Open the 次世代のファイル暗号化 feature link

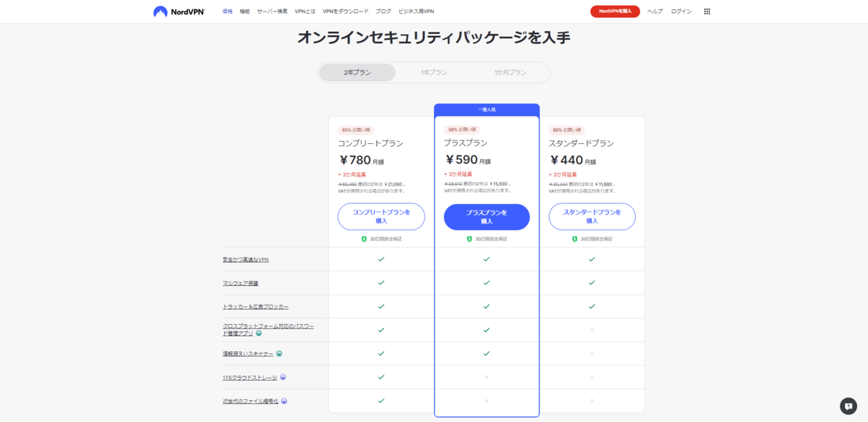coord(250,401)
